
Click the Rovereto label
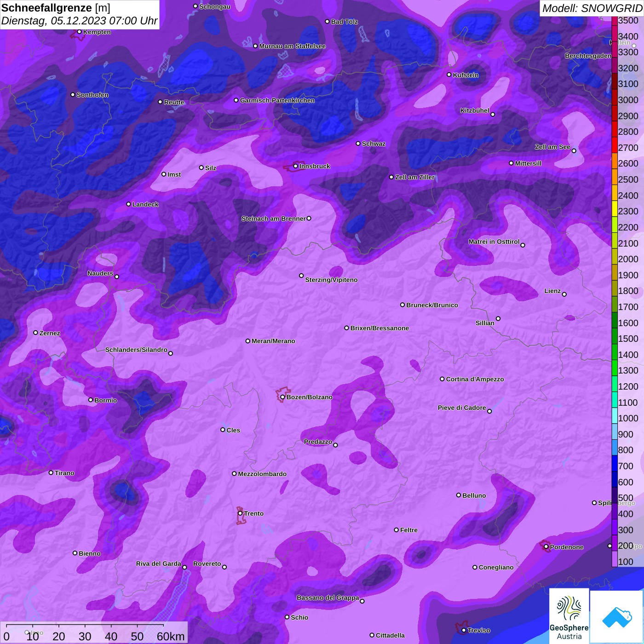(207, 563)
